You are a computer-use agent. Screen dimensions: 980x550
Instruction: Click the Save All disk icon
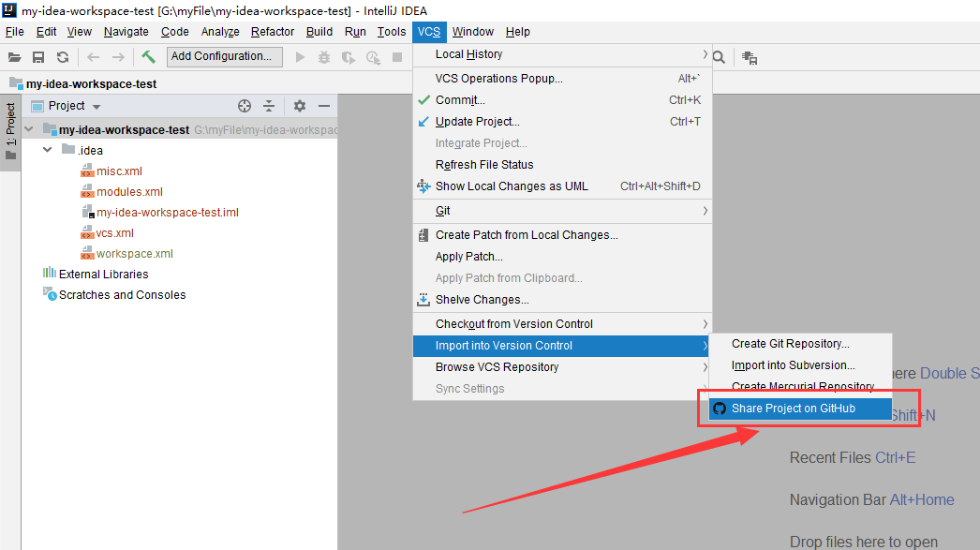click(38, 57)
